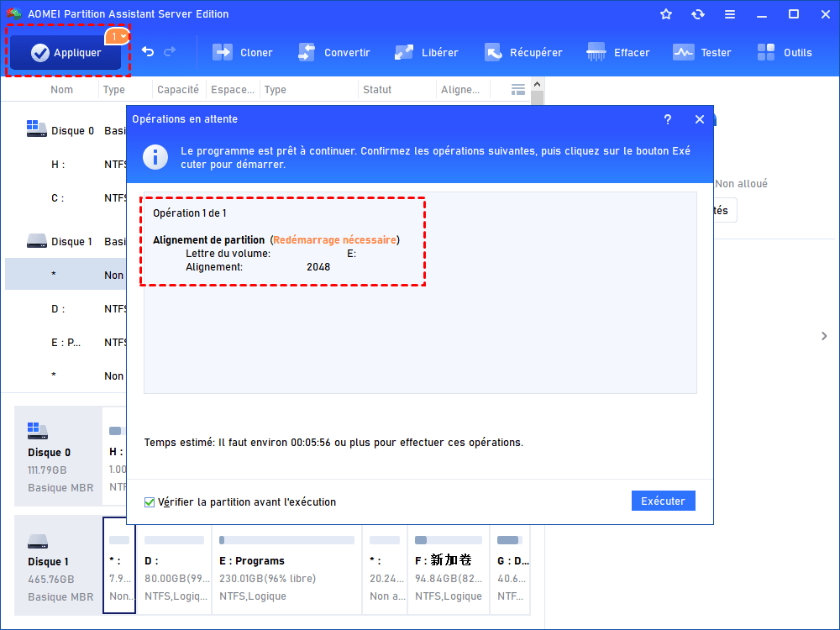Select the highlighted unallocated * row
840x630 pixels.
coord(66,275)
